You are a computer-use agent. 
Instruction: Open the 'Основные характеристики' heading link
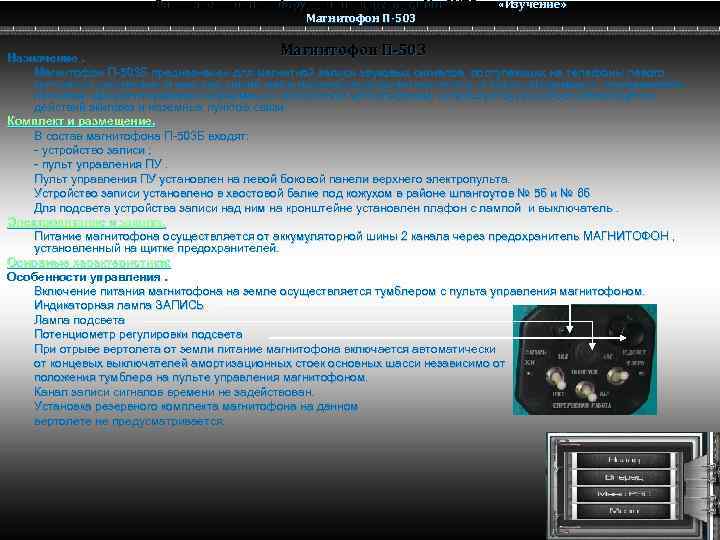pyautogui.click(x=89, y=263)
